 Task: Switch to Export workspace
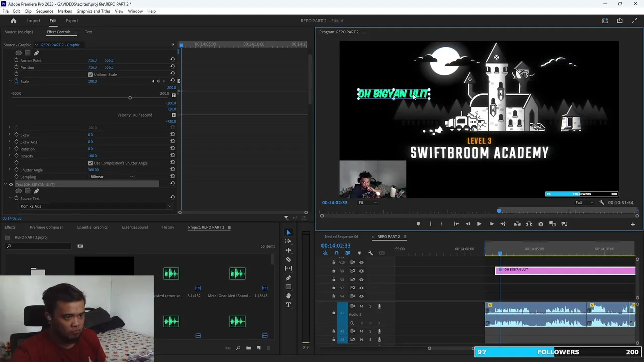pyautogui.click(x=72, y=21)
